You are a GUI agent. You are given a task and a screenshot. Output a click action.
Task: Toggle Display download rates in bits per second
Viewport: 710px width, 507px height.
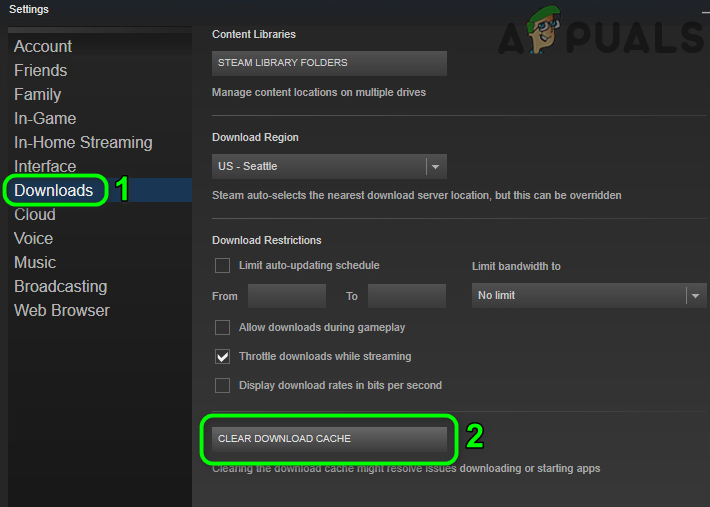(222, 385)
